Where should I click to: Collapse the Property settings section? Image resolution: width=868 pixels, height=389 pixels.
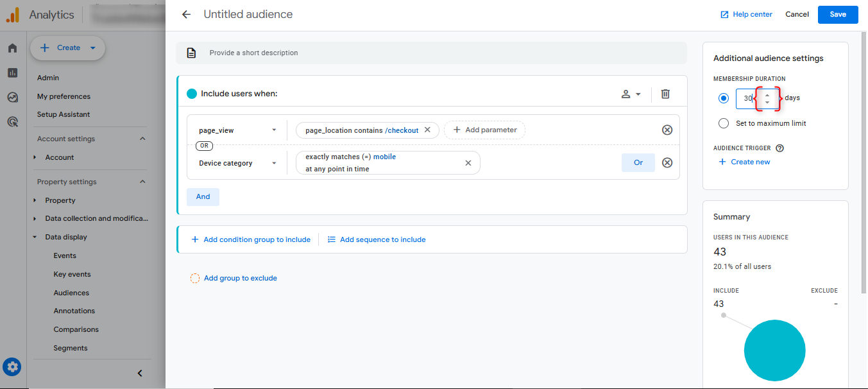point(142,182)
